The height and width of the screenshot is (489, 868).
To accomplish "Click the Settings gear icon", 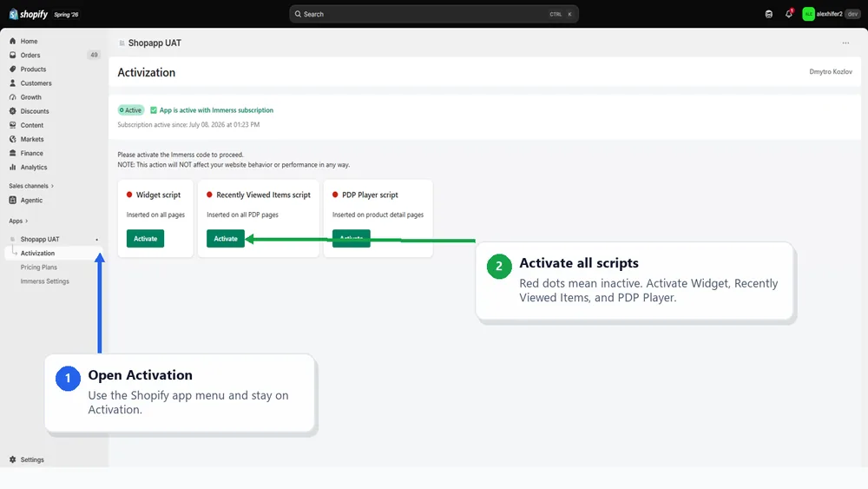I will click(x=13, y=459).
